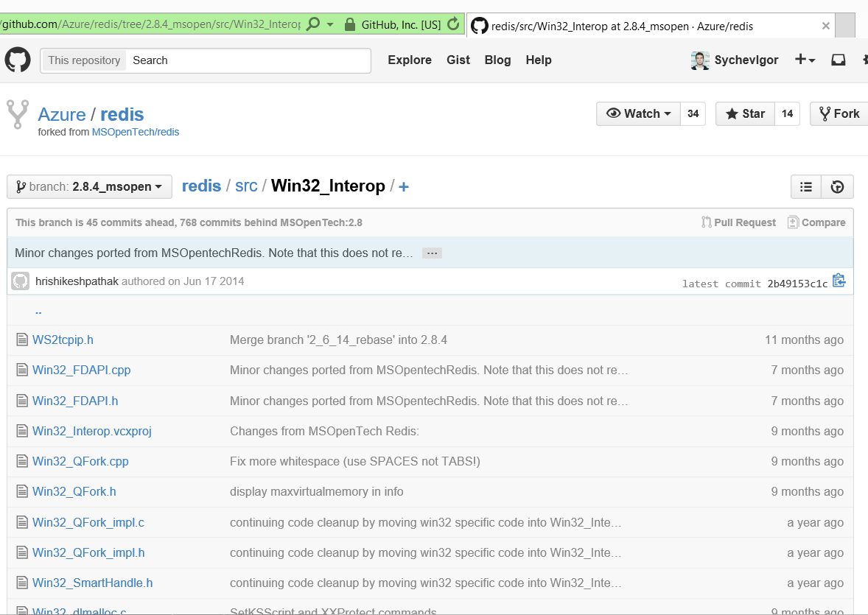
Task: Open the create new plus menu
Action: pos(805,60)
